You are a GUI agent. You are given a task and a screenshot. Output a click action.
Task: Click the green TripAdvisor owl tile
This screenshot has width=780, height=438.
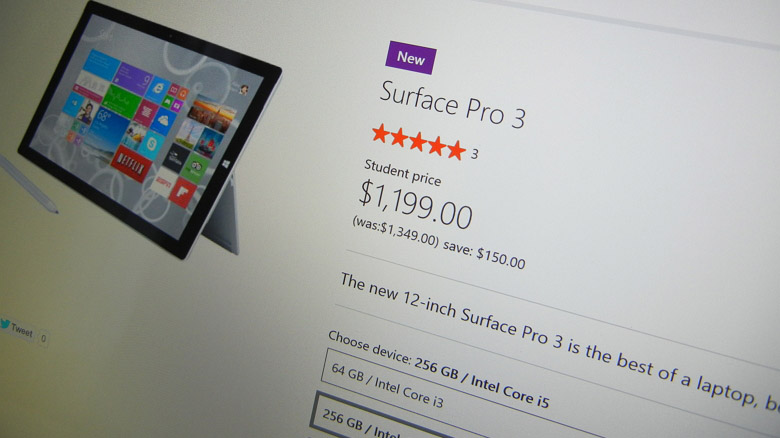(x=196, y=167)
